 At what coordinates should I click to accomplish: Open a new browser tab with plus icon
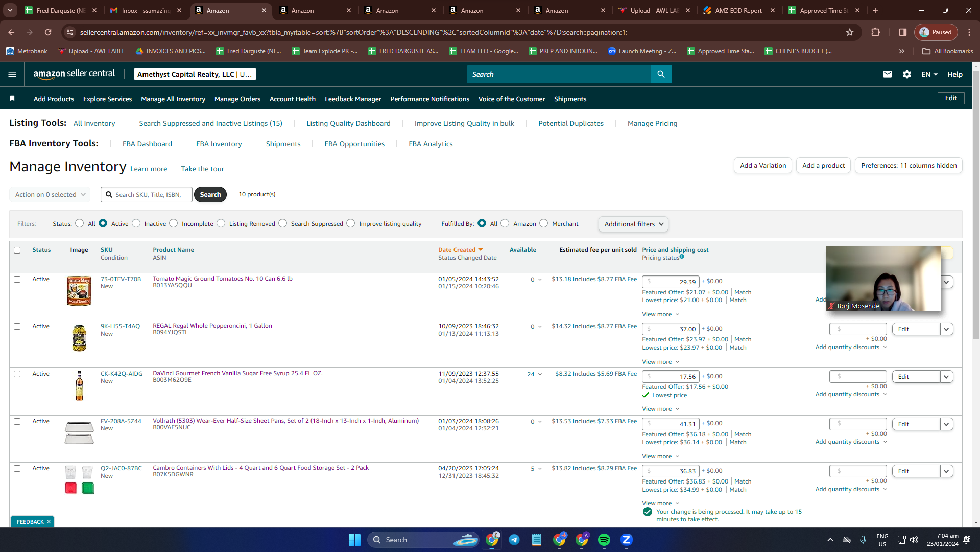click(876, 10)
